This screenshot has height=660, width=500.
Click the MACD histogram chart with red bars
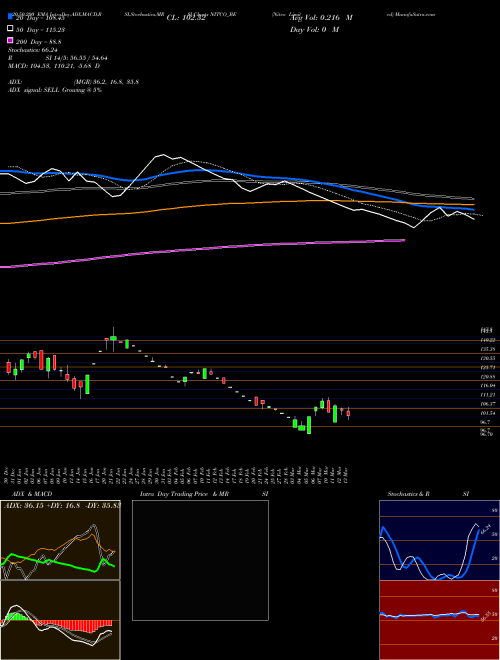pos(60,620)
